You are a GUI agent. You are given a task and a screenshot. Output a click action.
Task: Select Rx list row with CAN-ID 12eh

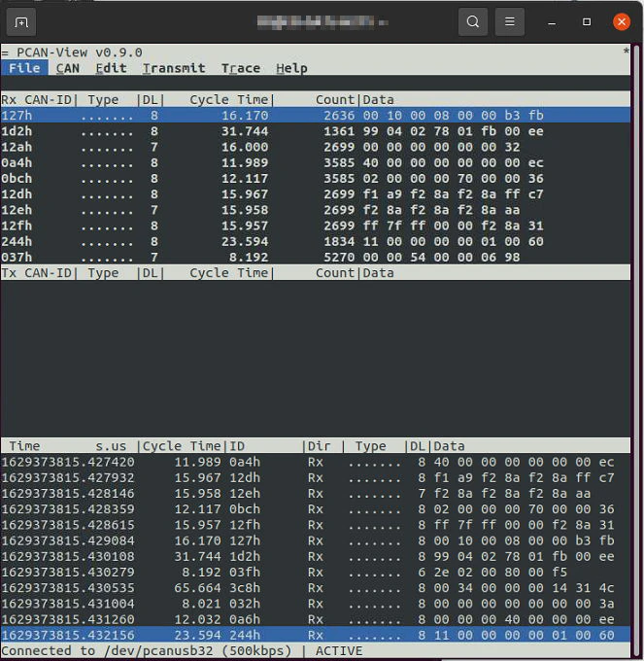coord(316,210)
